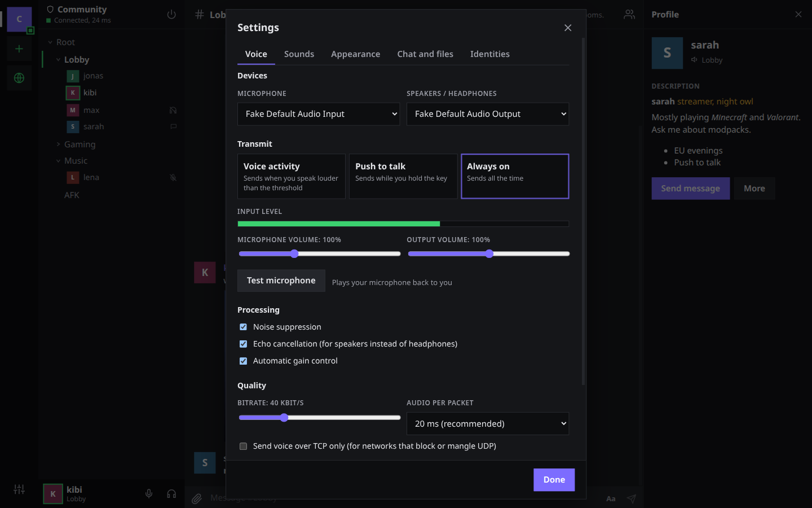This screenshot has height=508, width=812.
Task: Open the members list icon
Action: [629, 15]
